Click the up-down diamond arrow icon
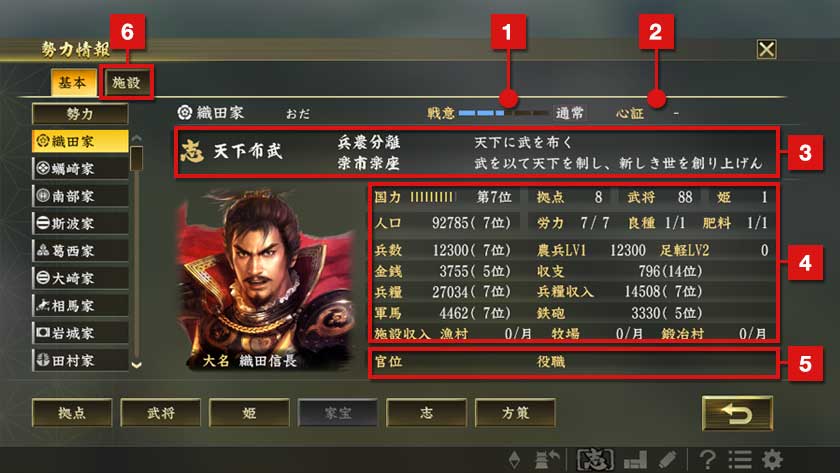The image size is (840, 473). pos(514,460)
